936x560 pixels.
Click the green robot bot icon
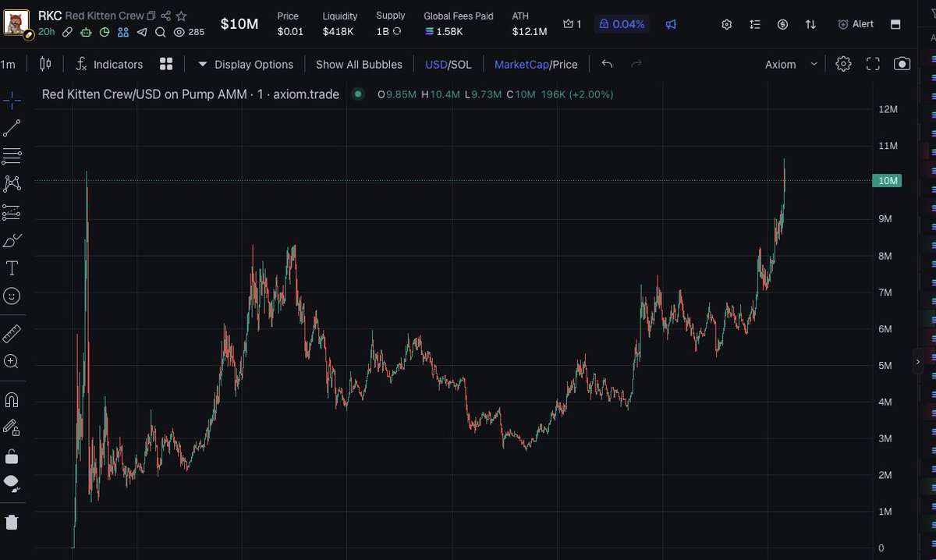tap(87, 32)
